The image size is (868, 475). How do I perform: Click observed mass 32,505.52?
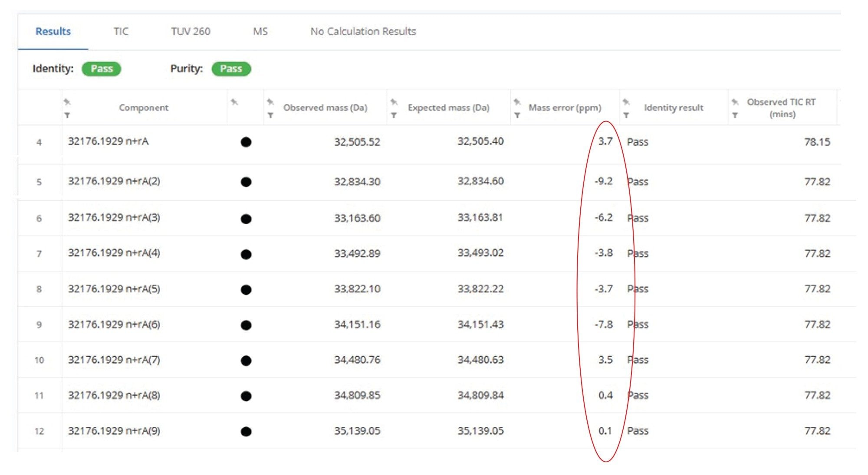[x=357, y=142]
